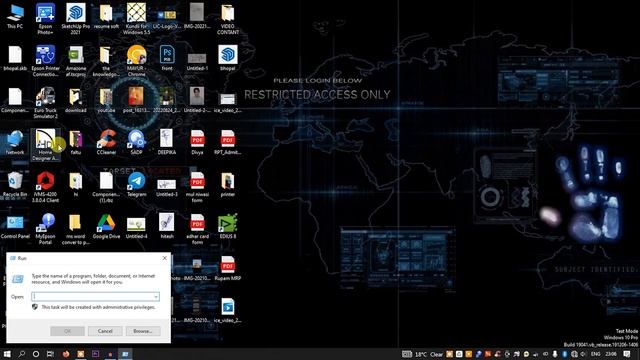
Task: Launch Home Designer shortcut
Action: [45, 145]
